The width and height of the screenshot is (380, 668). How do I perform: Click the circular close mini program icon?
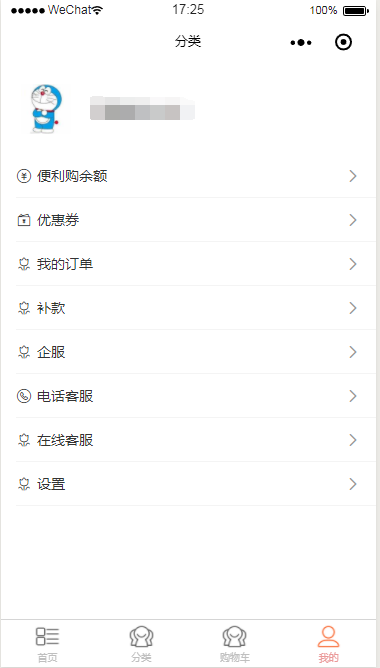coord(343,42)
